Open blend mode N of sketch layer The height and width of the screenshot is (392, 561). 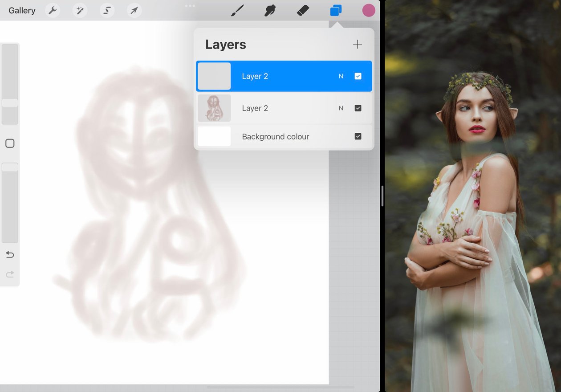(x=341, y=108)
